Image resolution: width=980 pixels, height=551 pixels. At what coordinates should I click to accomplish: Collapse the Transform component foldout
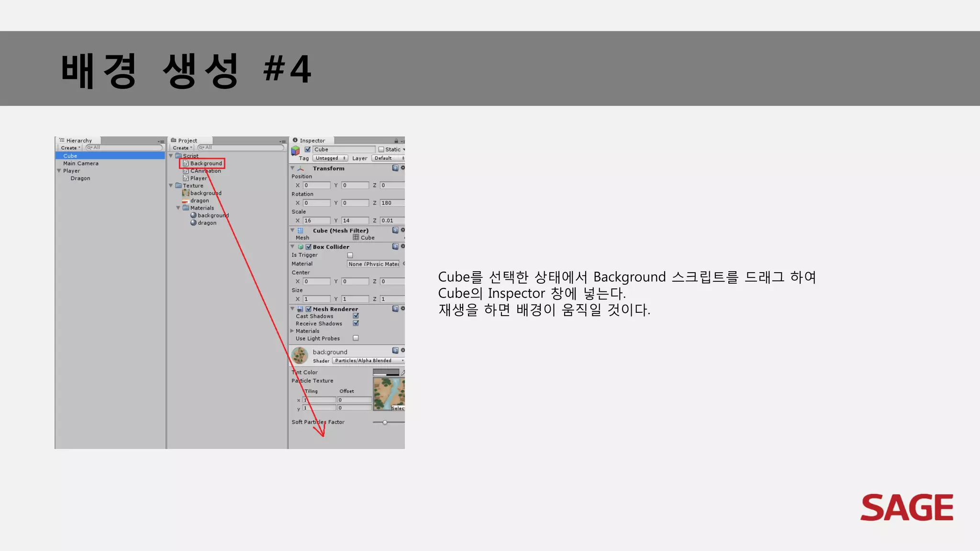(292, 168)
